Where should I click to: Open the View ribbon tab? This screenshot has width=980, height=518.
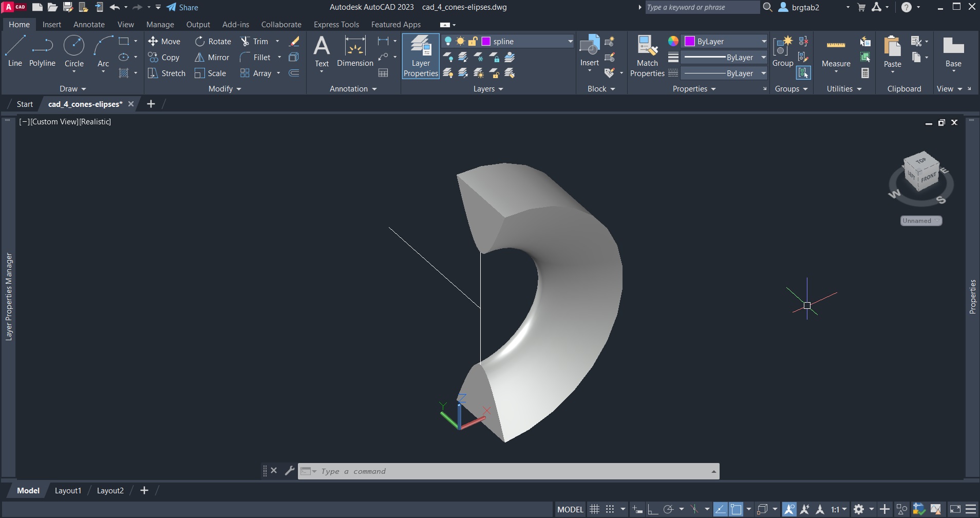125,24
